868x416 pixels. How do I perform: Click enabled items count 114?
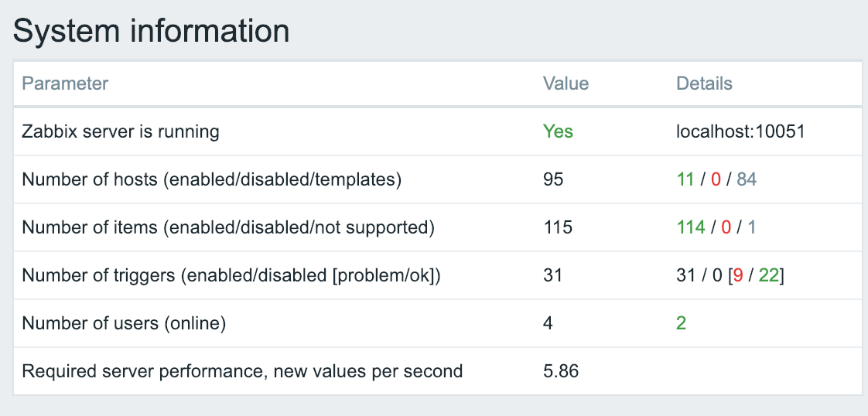[x=691, y=227]
